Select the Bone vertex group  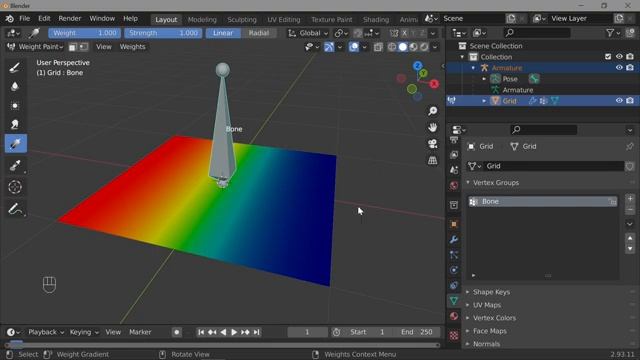pyautogui.click(x=542, y=202)
